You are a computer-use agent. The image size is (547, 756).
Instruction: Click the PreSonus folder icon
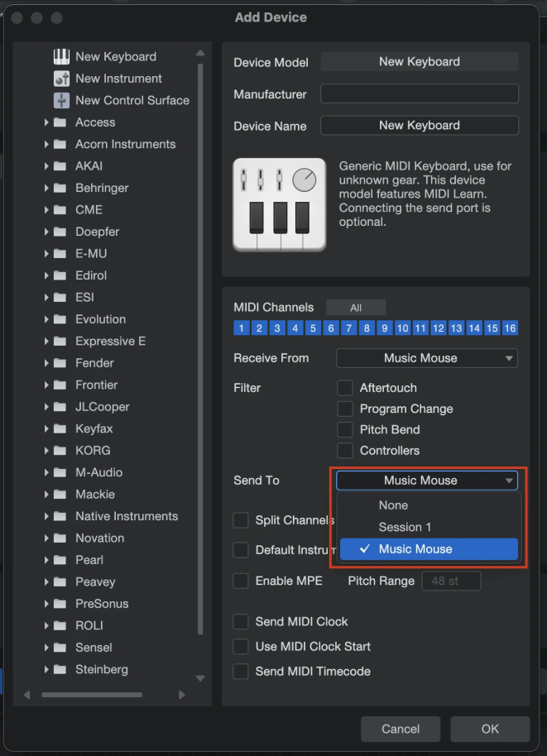pos(60,604)
